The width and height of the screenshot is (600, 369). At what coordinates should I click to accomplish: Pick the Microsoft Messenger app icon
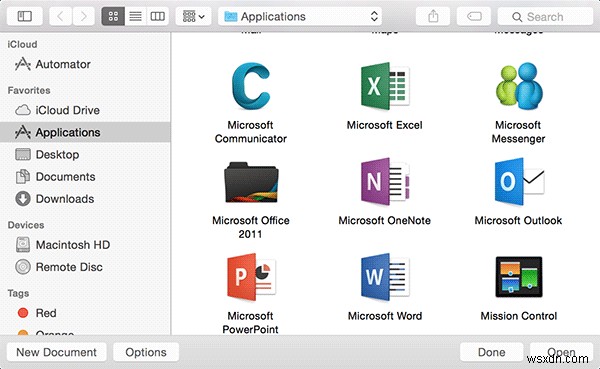tap(519, 87)
